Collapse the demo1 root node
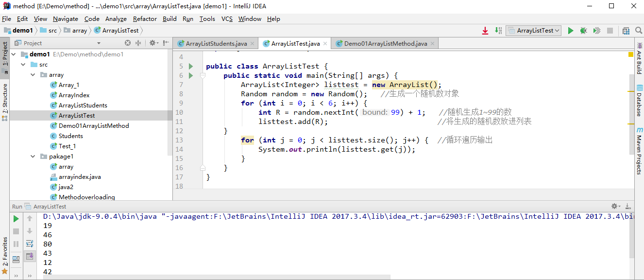Image resolution: width=644 pixels, height=280 pixels. (14, 54)
